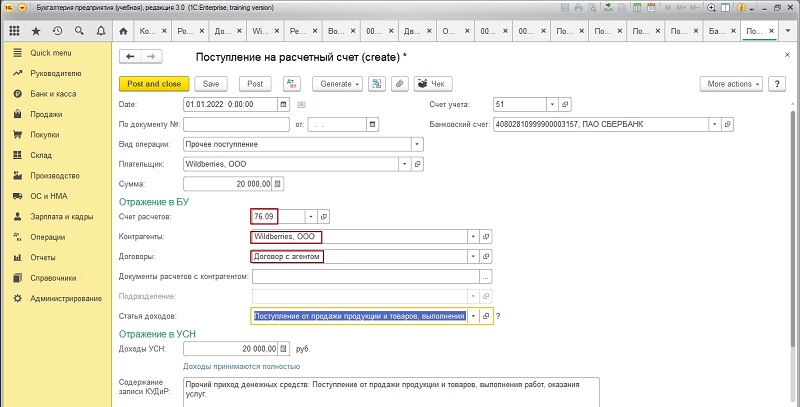
Task: Open zoom magnifier icon in title bar
Action: pos(712,8)
